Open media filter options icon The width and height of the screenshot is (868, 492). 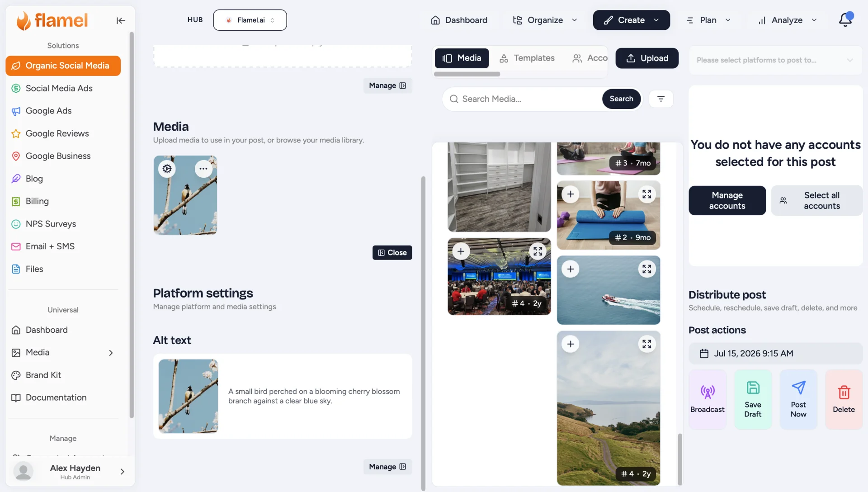point(661,99)
